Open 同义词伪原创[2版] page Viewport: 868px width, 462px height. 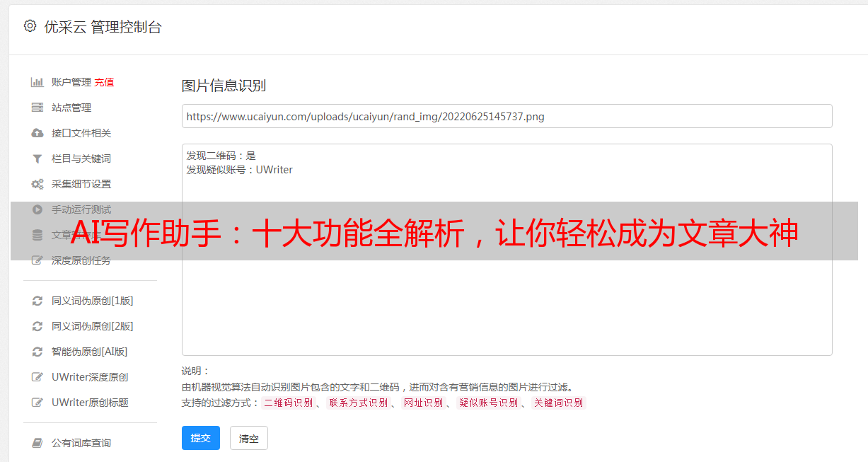coord(93,326)
